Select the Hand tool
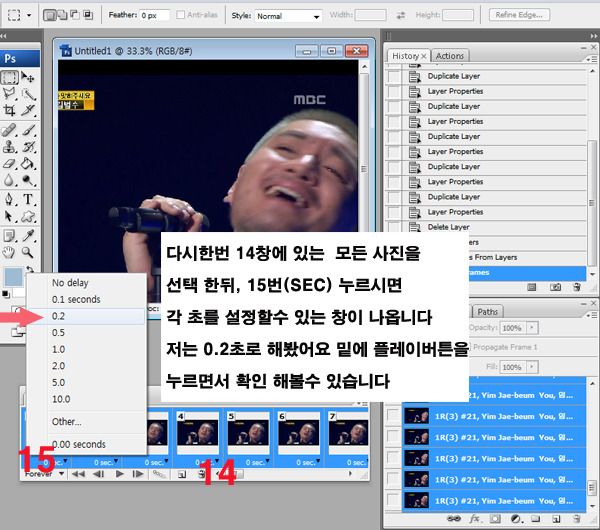The image size is (600, 530). coord(9,252)
